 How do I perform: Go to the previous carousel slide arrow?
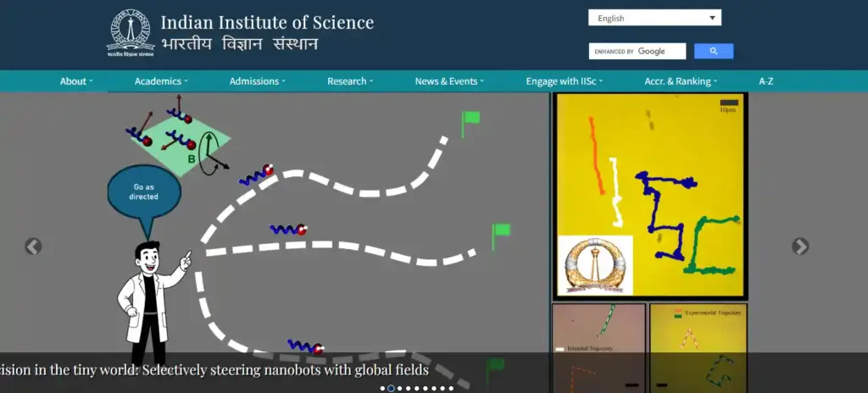coord(33,246)
